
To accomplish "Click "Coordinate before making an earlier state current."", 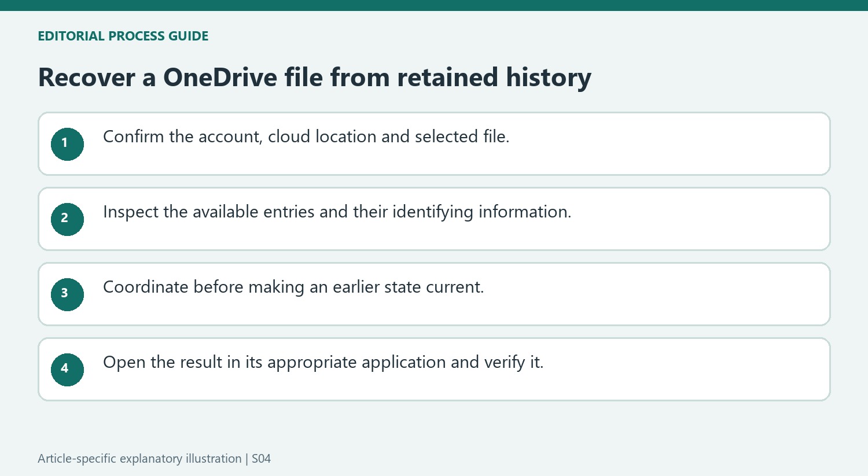I will click(x=293, y=287).
